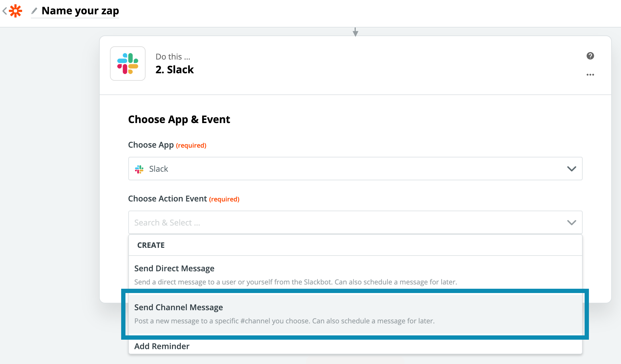This screenshot has width=621, height=364.
Task: Click the 2. Slack step heading
Action: (174, 70)
